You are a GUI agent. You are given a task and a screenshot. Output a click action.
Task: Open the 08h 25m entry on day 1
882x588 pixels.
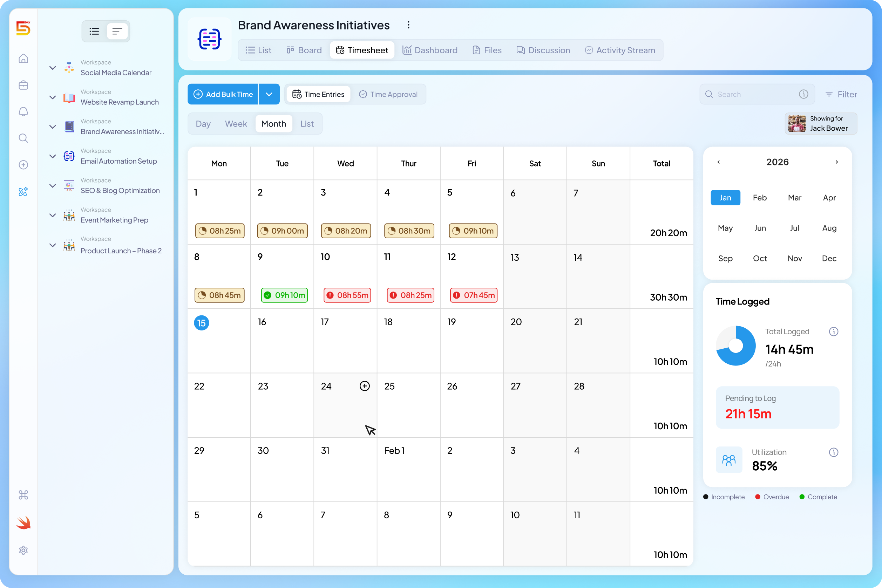(x=220, y=231)
